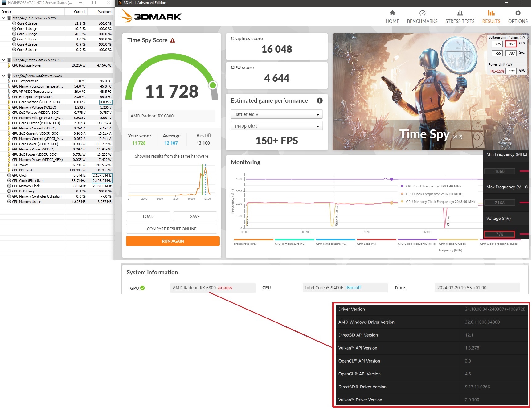Open the Results bar-chart icon
Screen dimensions: 532x410
point(491,13)
